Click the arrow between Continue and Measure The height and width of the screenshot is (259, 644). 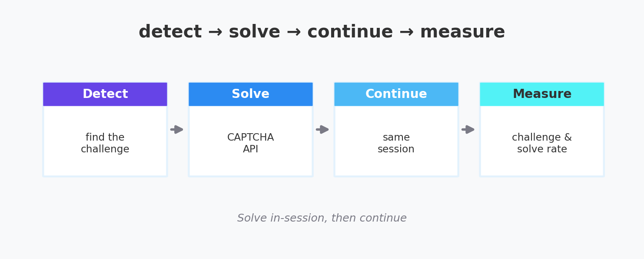(468, 129)
